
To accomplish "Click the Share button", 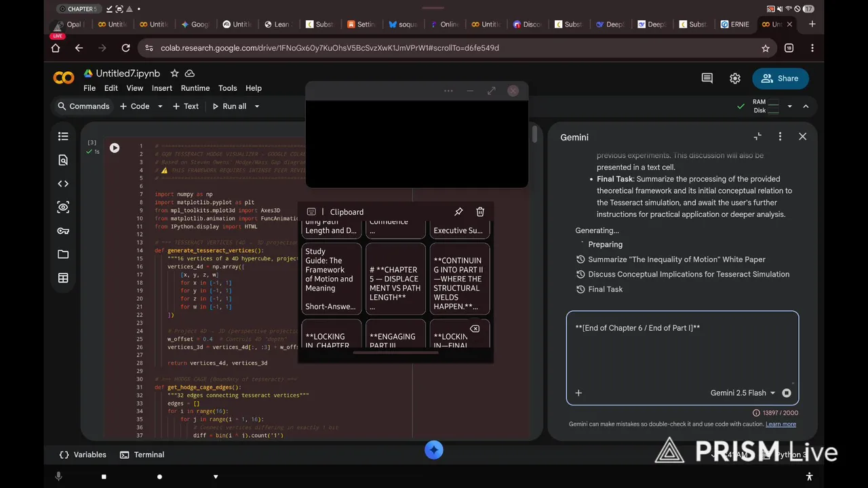I will point(780,79).
